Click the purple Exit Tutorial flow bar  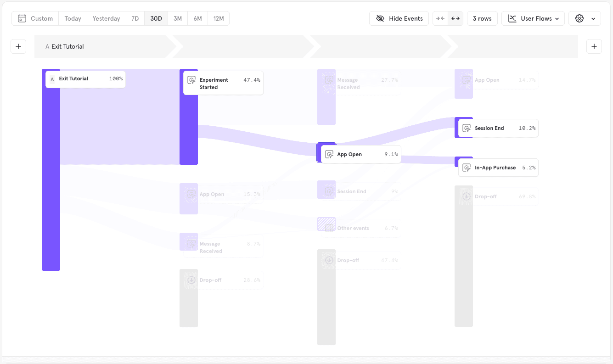tap(51, 184)
